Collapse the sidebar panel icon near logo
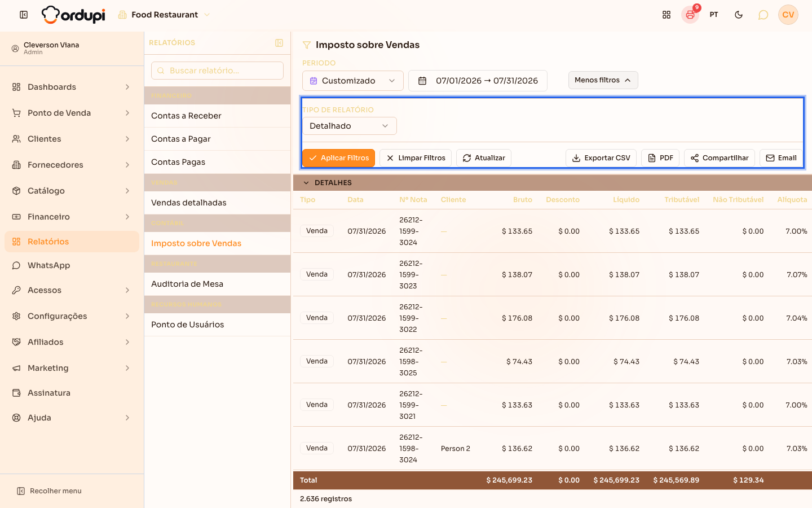 [x=24, y=15]
